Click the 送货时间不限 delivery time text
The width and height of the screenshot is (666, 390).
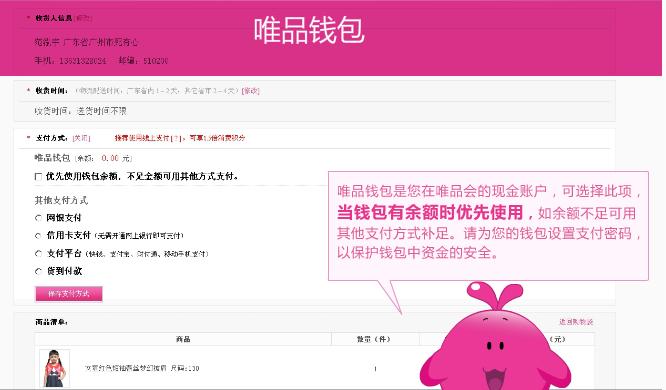point(102,111)
